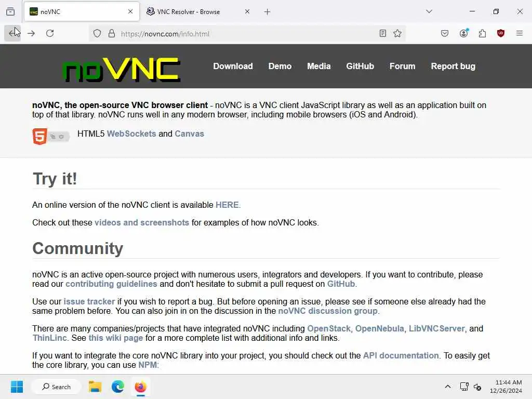The height and width of the screenshot is (399, 532).
Task: Show hidden system tray icons
Action: [x=448, y=387]
